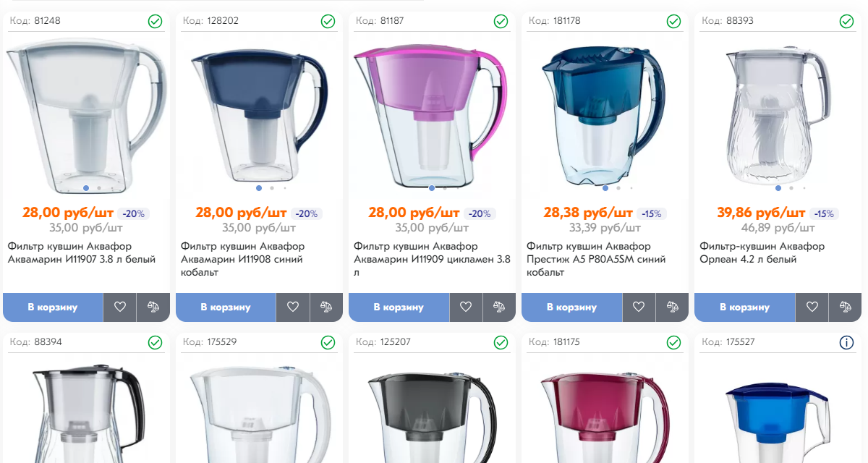Add Аквамарин И11909 цикламен to cart
The image size is (868, 463).
click(399, 307)
